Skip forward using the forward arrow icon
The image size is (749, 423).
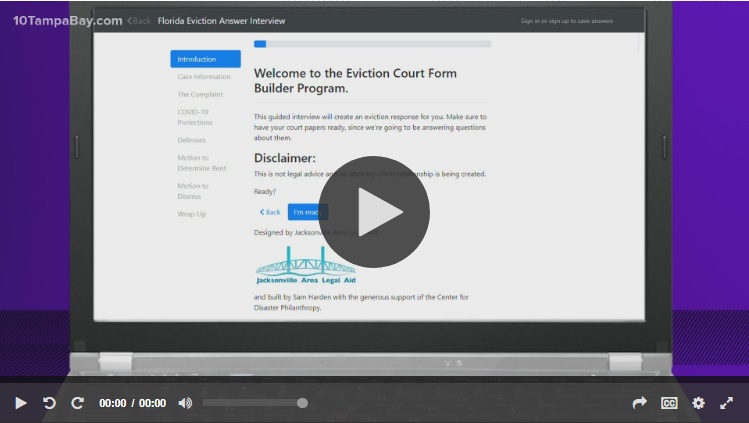(x=77, y=403)
